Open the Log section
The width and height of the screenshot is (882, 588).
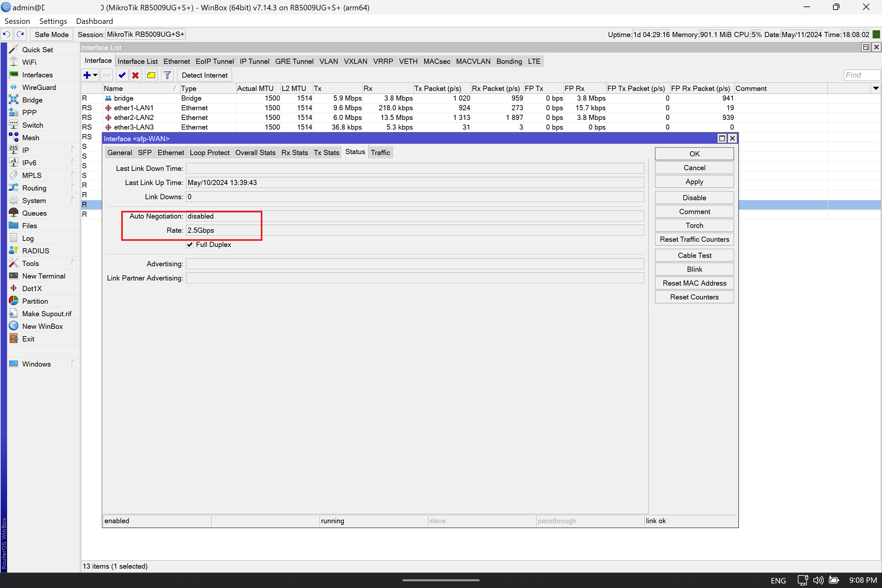28,238
